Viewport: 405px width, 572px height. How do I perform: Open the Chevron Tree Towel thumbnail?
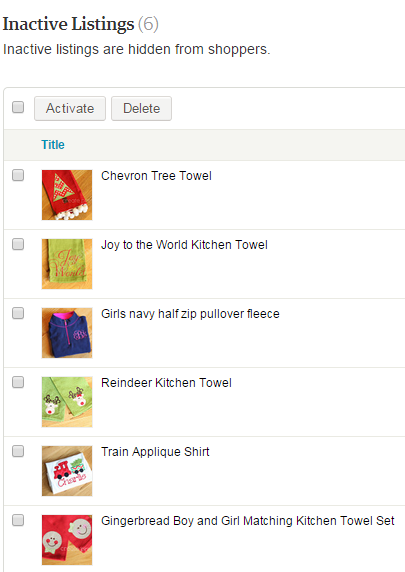tap(67, 195)
